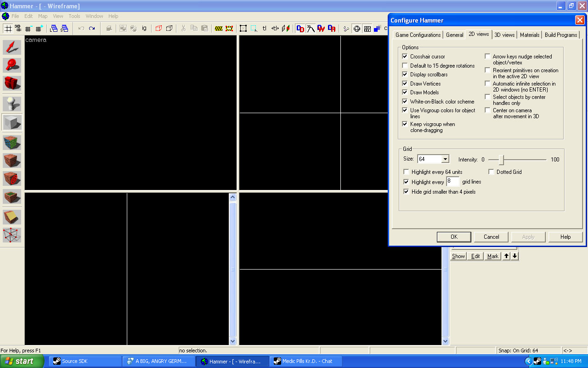The width and height of the screenshot is (588, 368).
Task: Click the load window state icon
Action: tap(54, 29)
